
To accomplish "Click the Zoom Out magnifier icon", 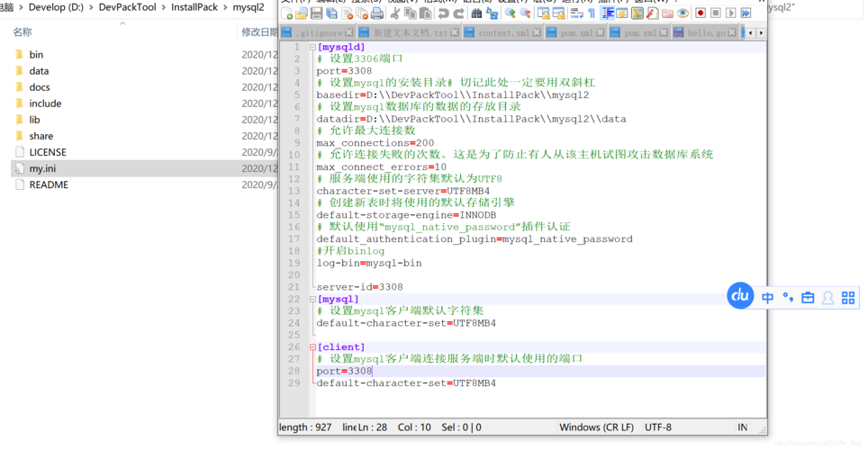I will tap(525, 13).
